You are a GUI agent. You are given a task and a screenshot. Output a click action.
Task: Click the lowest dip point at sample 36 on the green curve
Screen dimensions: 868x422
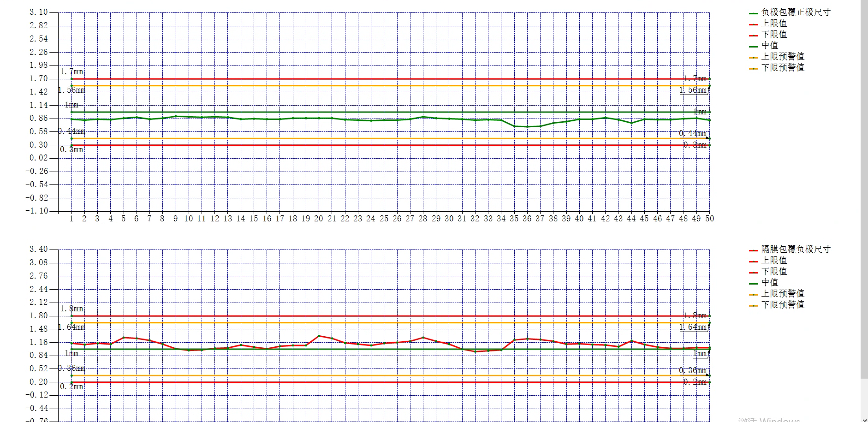tap(527, 127)
